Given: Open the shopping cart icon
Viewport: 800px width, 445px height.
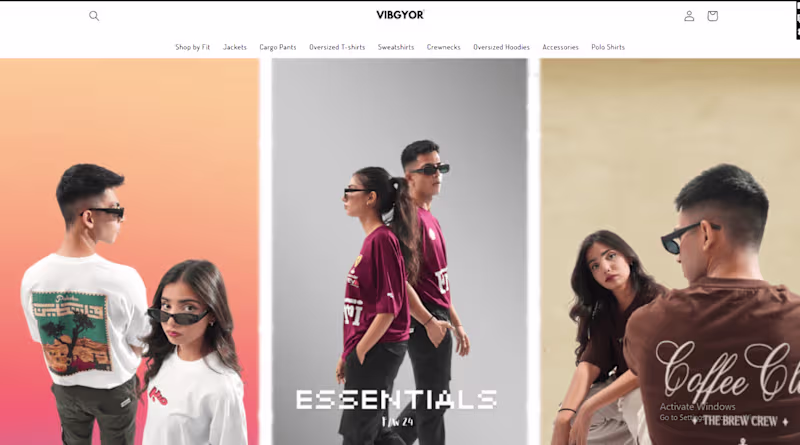Looking at the screenshot, I should tap(712, 16).
